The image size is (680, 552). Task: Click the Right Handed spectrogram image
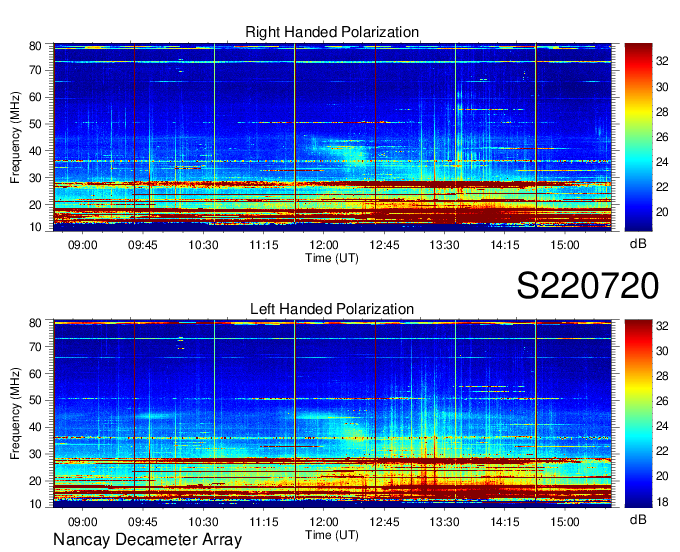tap(332, 137)
